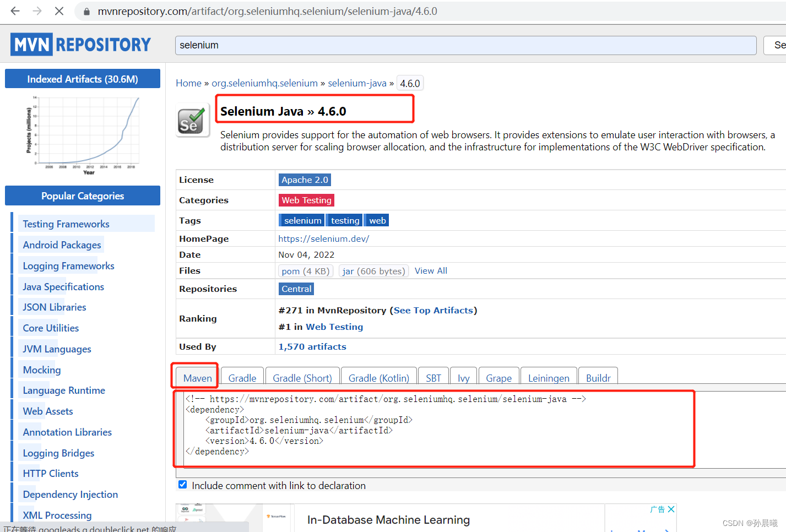The image size is (786, 532).
Task: Open Android Packages category
Action: click(62, 245)
